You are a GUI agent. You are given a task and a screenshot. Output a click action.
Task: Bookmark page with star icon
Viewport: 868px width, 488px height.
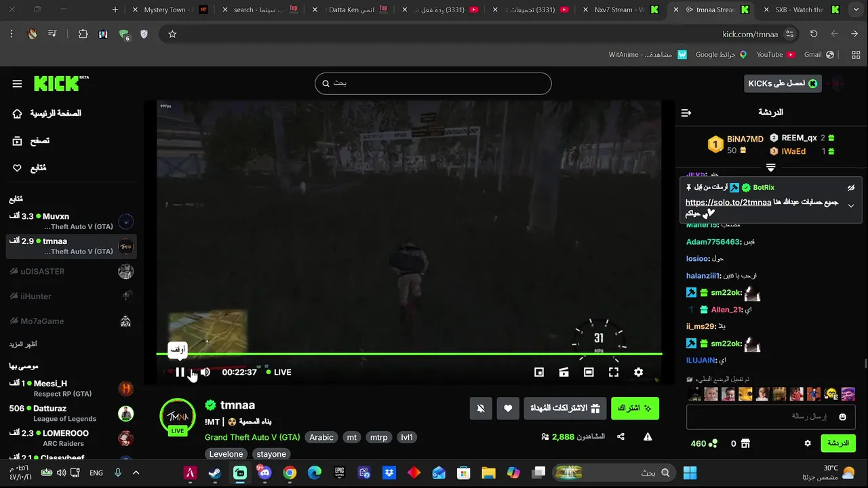click(x=172, y=34)
